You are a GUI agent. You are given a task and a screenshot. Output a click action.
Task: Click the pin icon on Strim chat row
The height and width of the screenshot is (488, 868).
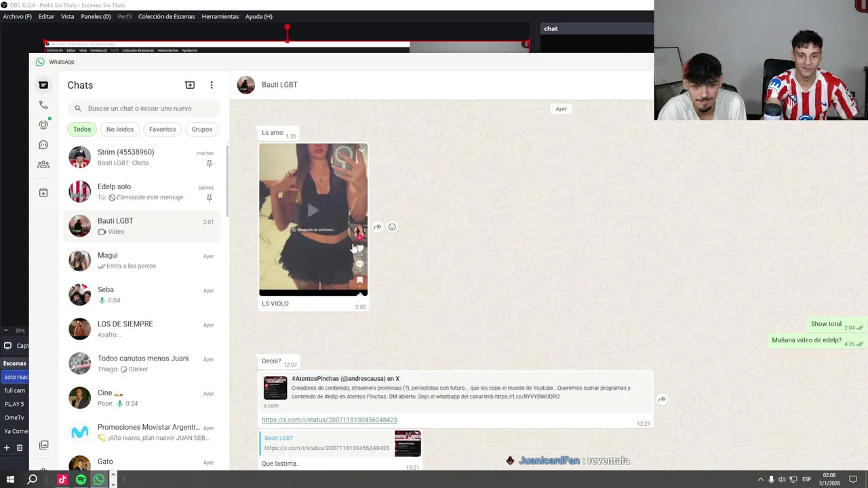tap(209, 163)
